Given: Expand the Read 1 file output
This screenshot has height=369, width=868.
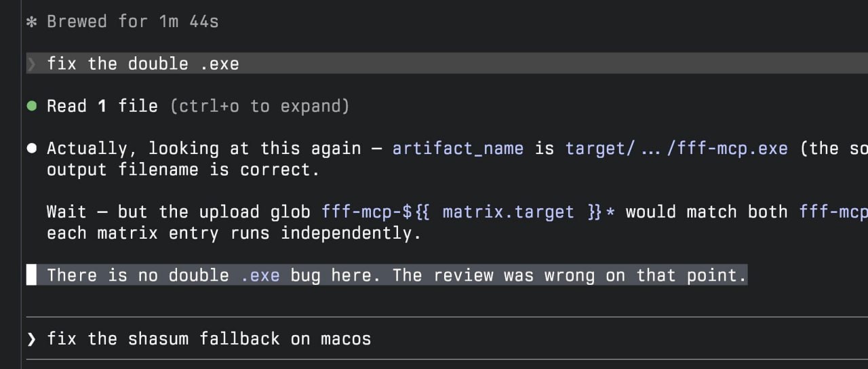Looking at the screenshot, I should pos(102,106).
